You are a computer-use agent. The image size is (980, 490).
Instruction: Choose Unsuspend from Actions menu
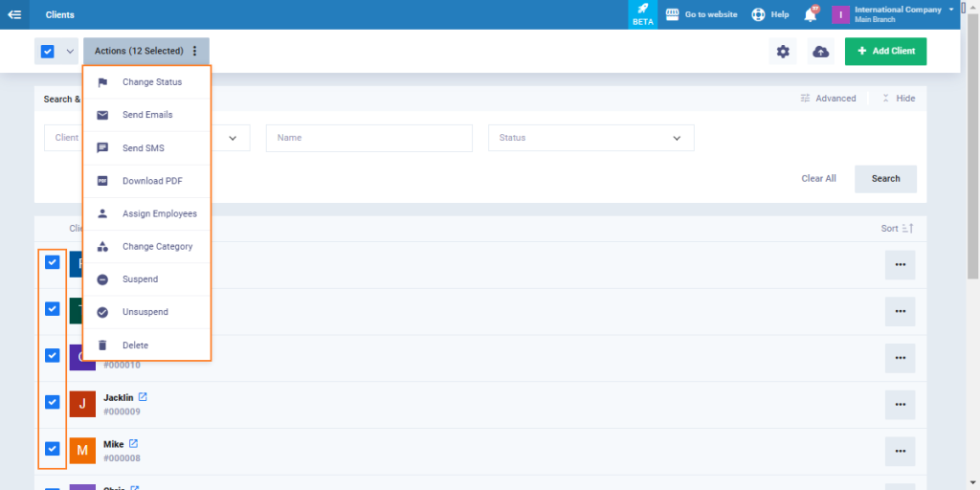pos(146,312)
